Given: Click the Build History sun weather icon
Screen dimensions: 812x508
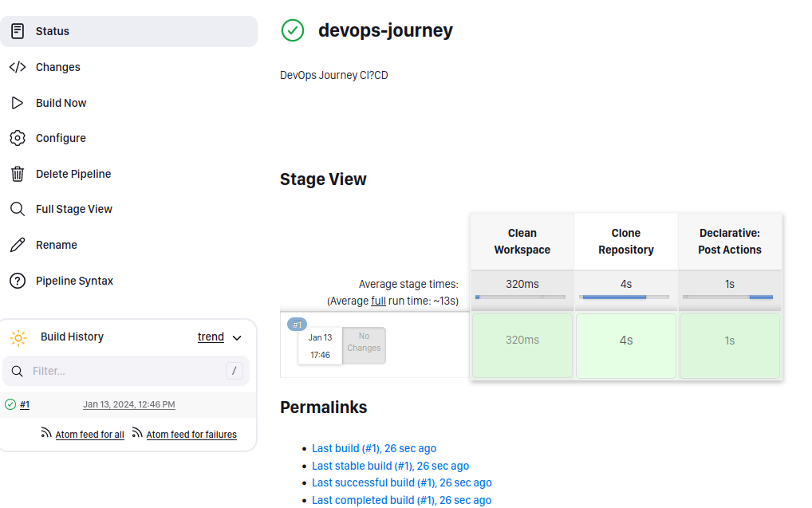Looking at the screenshot, I should (x=18, y=337).
